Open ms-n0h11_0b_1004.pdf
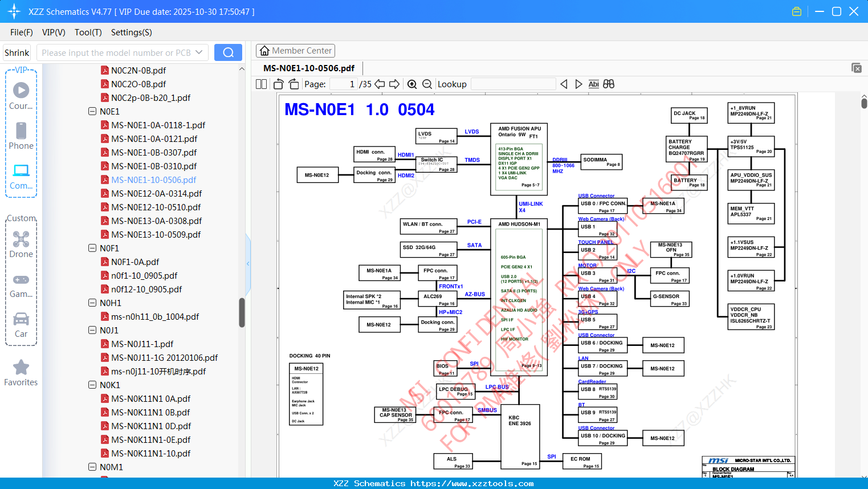The width and height of the screenshot is (868, 489). [155, 316]
